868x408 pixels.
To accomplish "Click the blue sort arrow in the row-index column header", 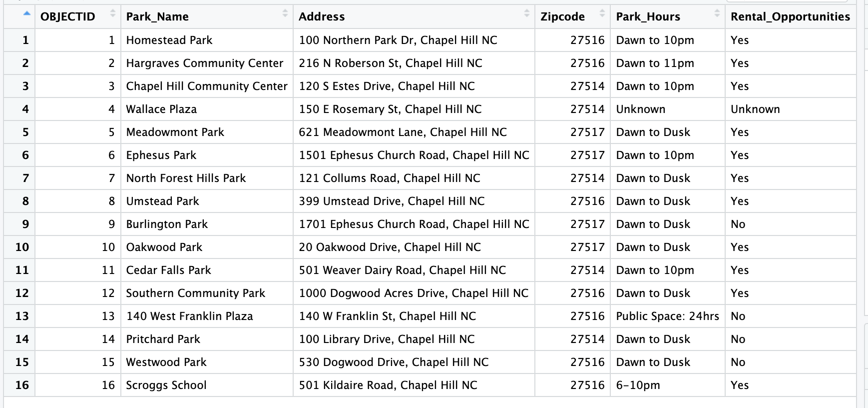I will click(x=27, y=13).
